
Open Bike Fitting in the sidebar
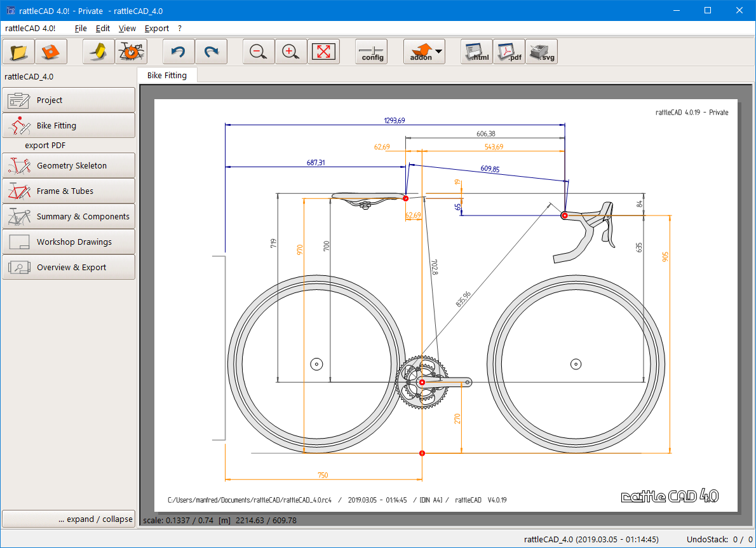(69, 125)
